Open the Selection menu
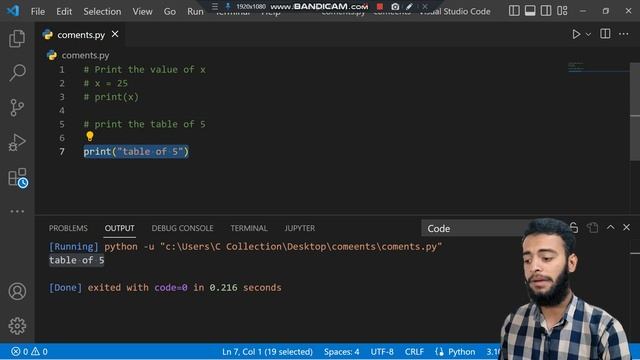This screenshot has height=360, width=640. tap(102, 11)
